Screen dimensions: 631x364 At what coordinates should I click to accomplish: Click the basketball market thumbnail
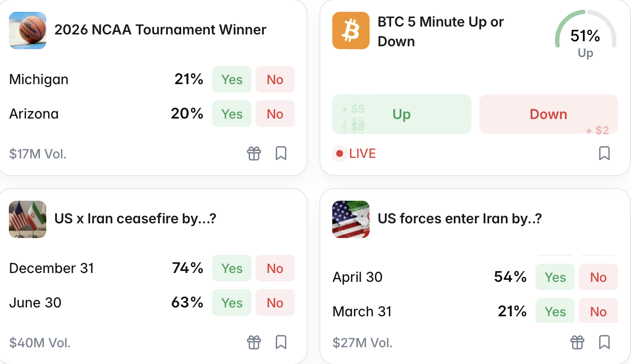coord(28,30)
